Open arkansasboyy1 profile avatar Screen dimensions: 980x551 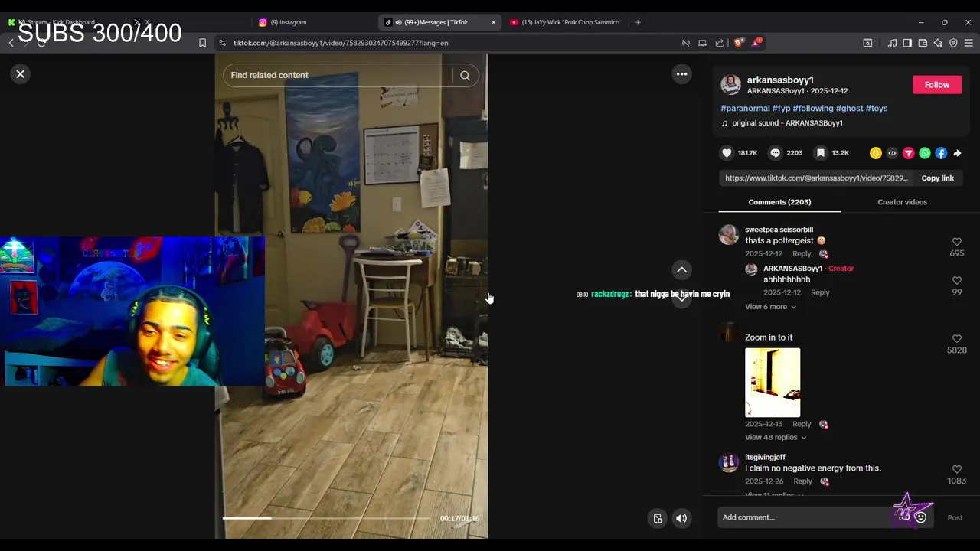tap(730, 84)
